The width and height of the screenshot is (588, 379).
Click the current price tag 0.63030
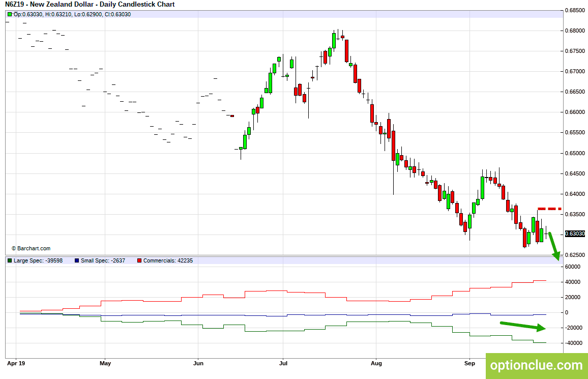click(x=575, y=234)
